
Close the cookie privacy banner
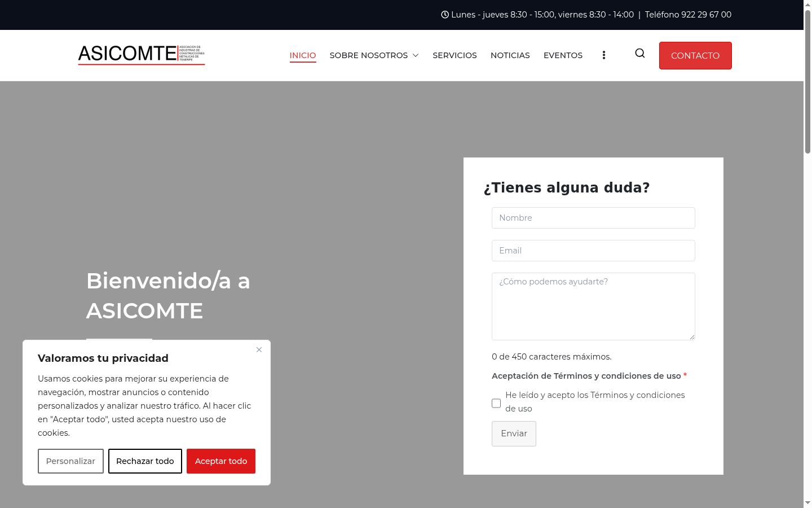point(259,350)
